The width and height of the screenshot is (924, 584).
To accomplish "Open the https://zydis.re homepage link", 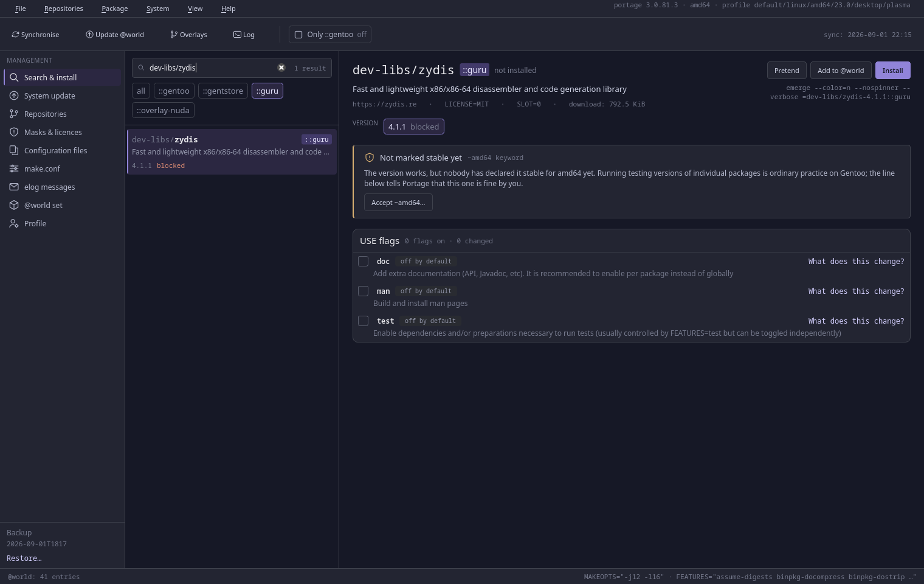I will tap(384, 104).
